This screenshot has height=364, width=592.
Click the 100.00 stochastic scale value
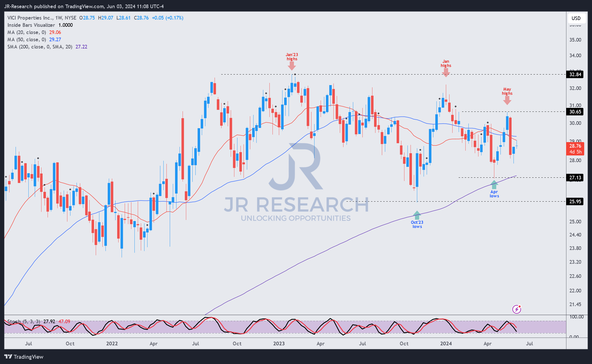point(576,317)
